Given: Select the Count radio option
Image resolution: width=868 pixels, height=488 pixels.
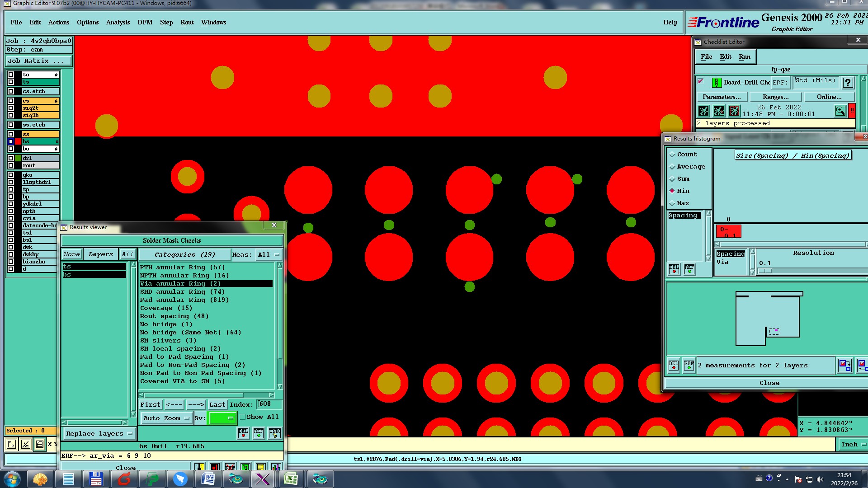Looking at the screenshot, I should 672,155.
